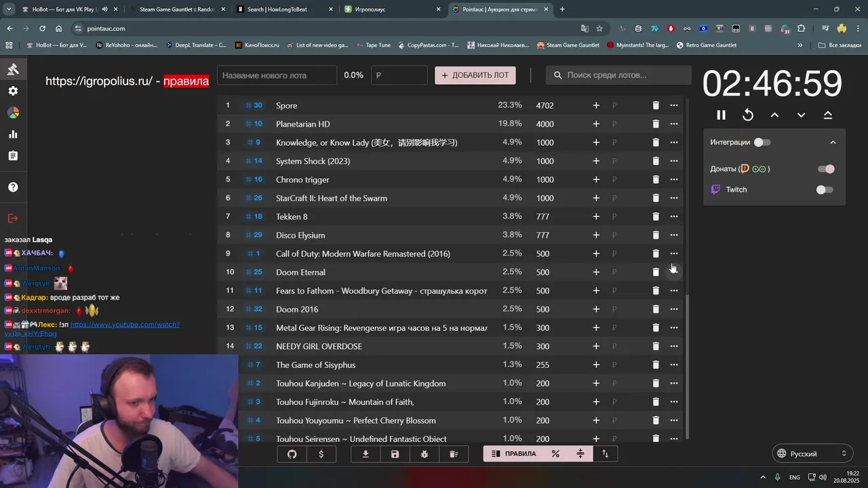868x488 pixels.
Task: Click the Название нового лота field
Action: (x=277, y=75)
